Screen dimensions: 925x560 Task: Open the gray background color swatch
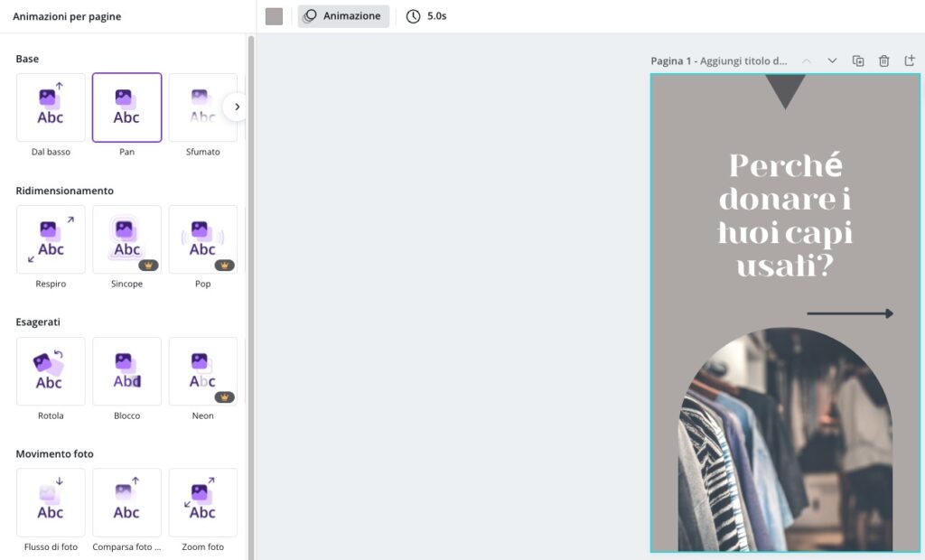tap(275, 16)
